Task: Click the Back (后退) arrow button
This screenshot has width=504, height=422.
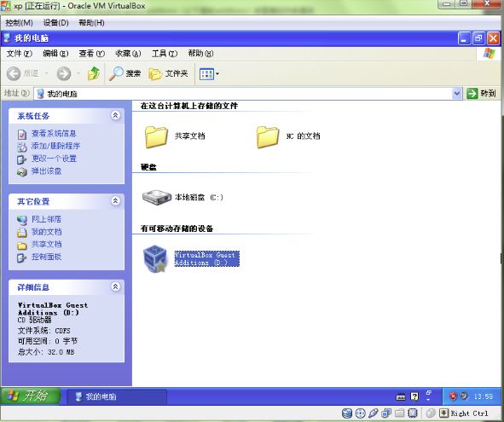Action: (14, 73)
